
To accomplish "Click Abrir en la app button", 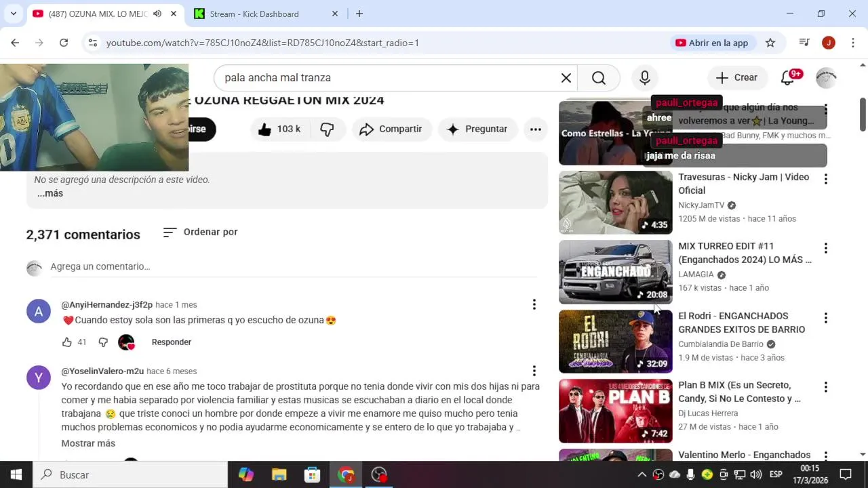I will (711, 43).
